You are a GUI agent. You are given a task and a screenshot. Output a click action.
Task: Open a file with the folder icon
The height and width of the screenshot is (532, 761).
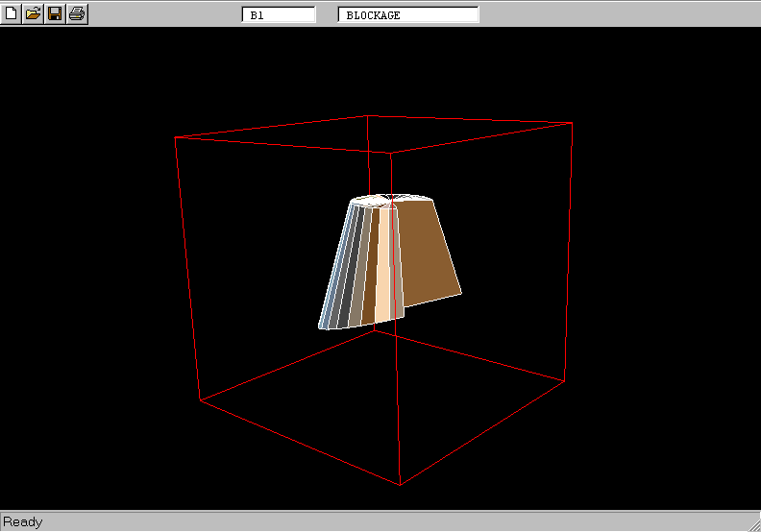[x=33, y=13]
